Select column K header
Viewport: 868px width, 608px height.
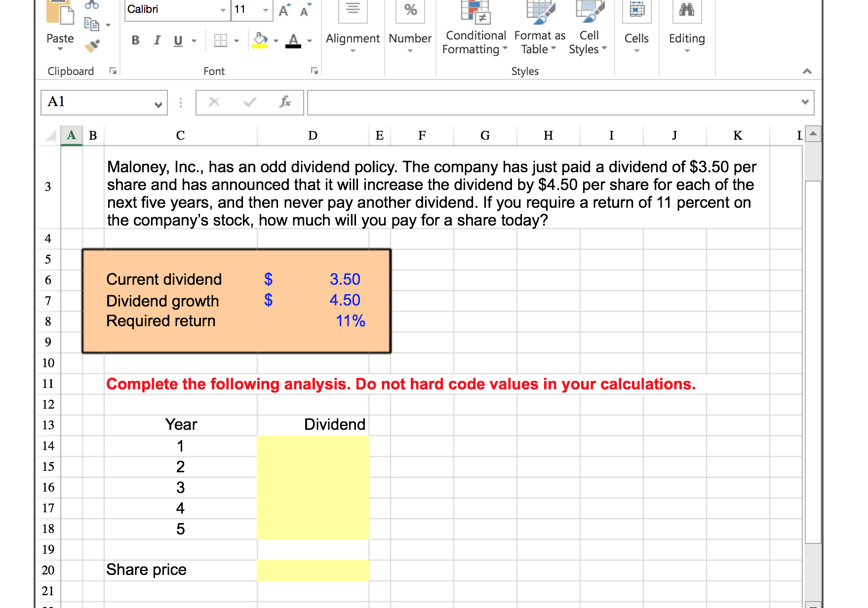click(738, 135)
